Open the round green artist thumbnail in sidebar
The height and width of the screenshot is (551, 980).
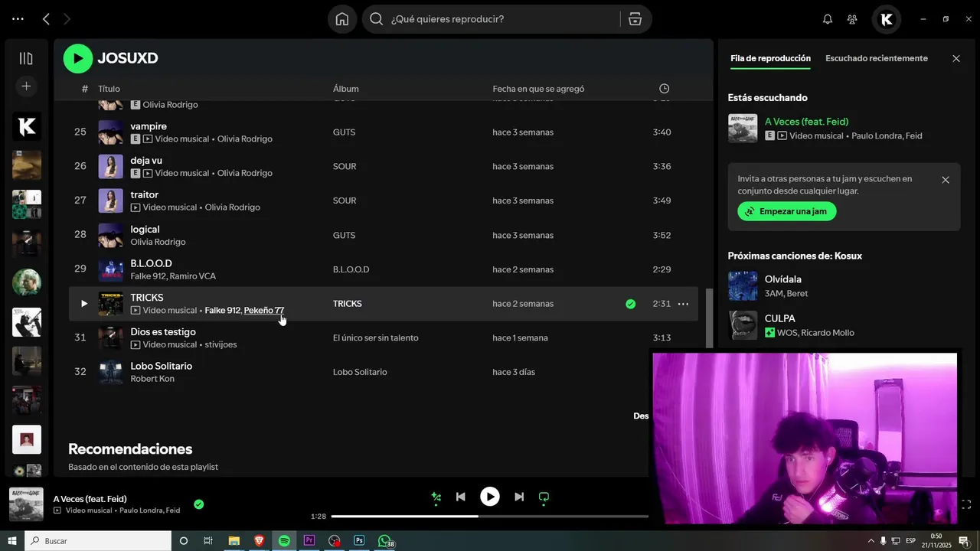click(27, 282)
